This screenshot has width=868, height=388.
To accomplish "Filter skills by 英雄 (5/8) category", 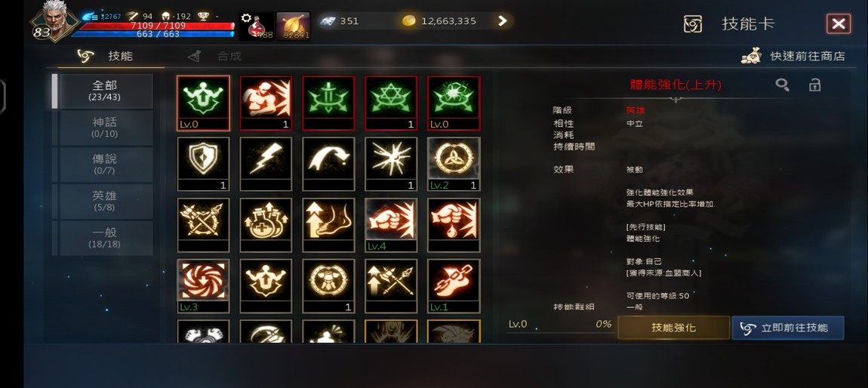I will [105, 202].
